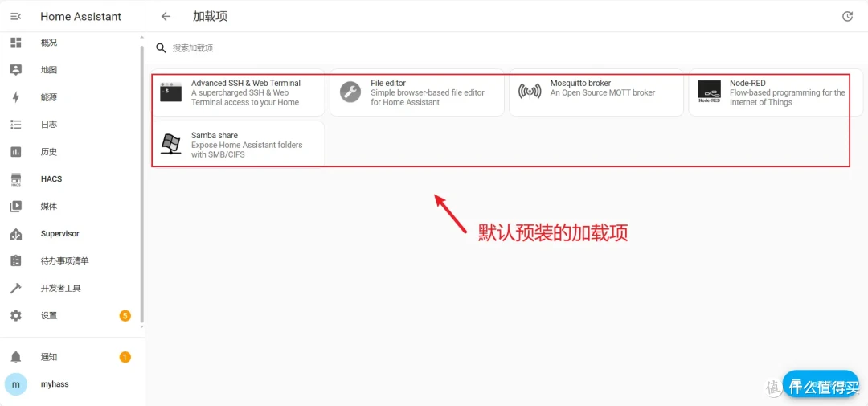This screenshot has width=868, height=406.
Task: Open the 概况 menu item
Action: click(71, 43)
